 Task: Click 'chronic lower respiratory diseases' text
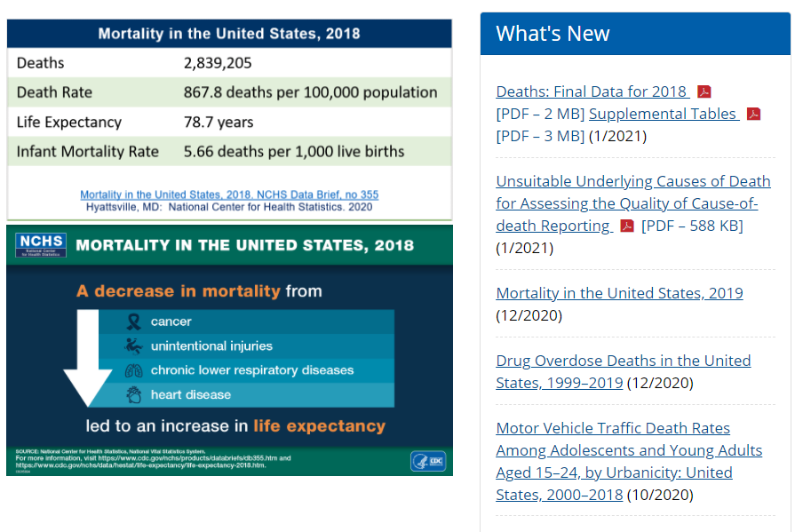pyautogui.click(x=252, y=370)
